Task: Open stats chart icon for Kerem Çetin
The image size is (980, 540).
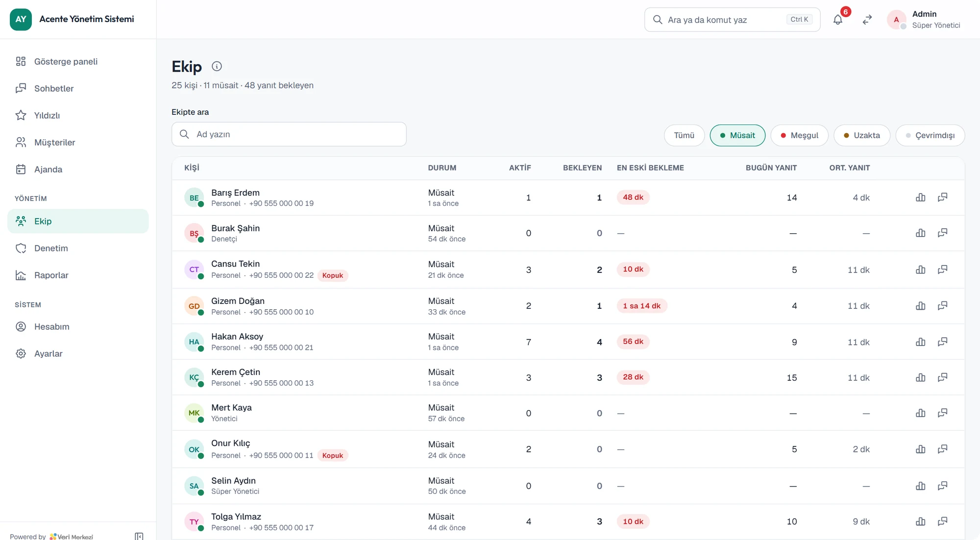Action: pyautogui.click(x=921, y=378)
